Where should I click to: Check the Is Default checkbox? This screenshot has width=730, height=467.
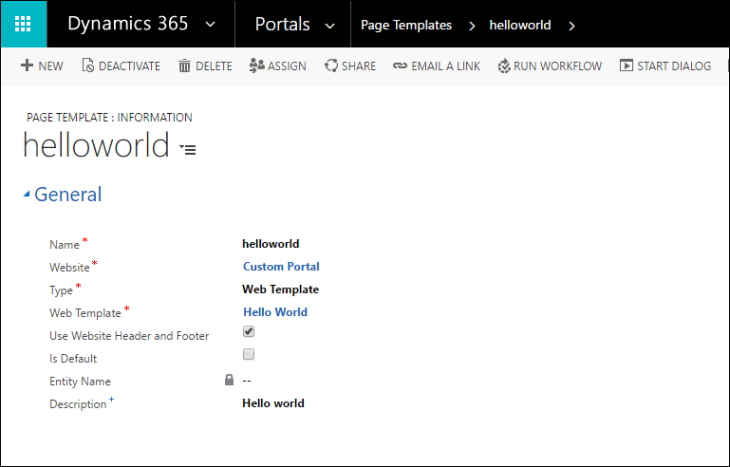pos(249,354)
